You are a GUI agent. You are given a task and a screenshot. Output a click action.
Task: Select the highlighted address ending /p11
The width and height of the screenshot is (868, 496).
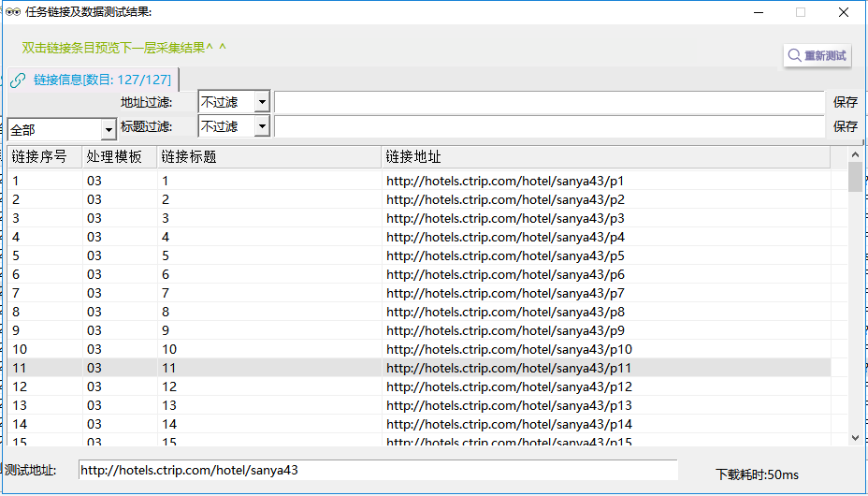coord(509,368)
